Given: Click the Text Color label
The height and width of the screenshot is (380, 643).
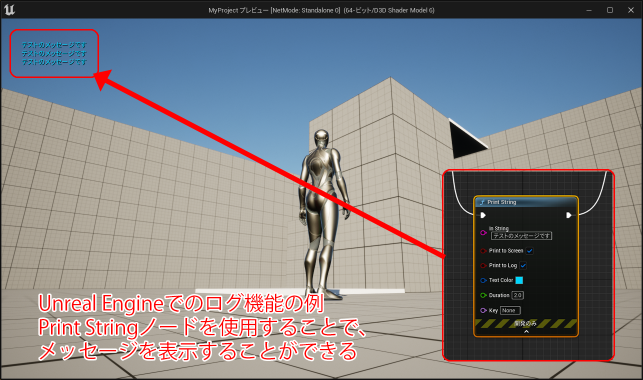Looking at the screenshot, I should (501, 280).
